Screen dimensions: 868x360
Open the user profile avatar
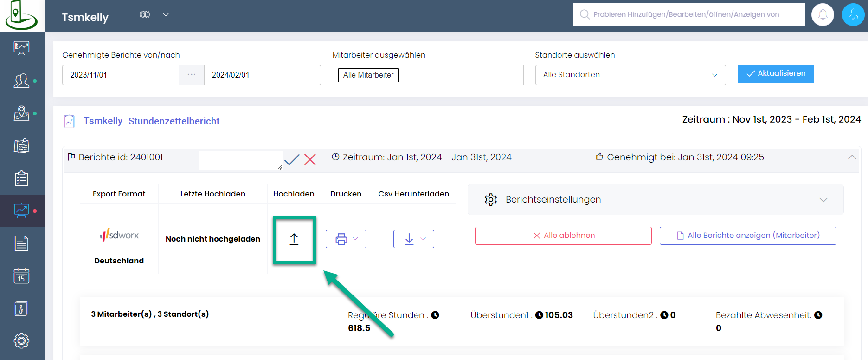(x=853, y=14)
